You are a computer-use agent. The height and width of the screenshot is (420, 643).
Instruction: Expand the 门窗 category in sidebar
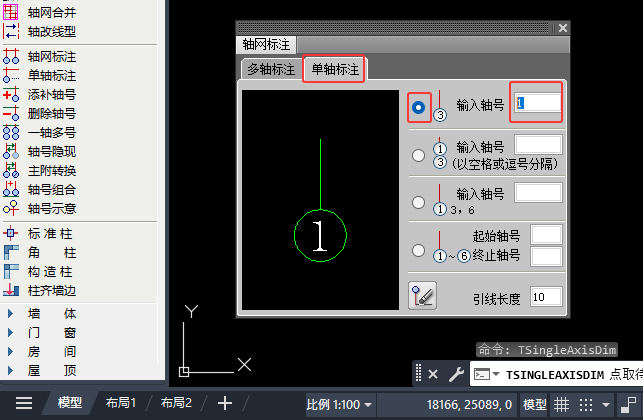pos(11,333)
